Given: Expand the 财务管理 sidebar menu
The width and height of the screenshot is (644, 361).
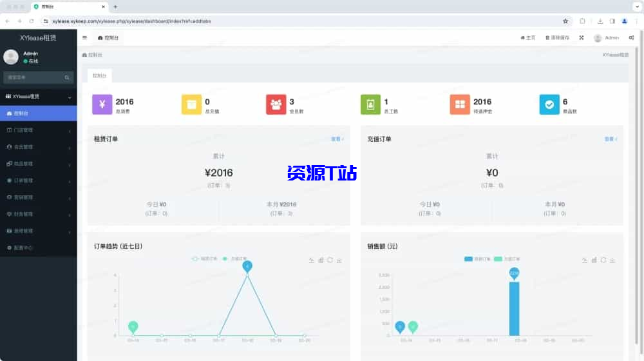Looking at the screenshot, I should point(39,215).
